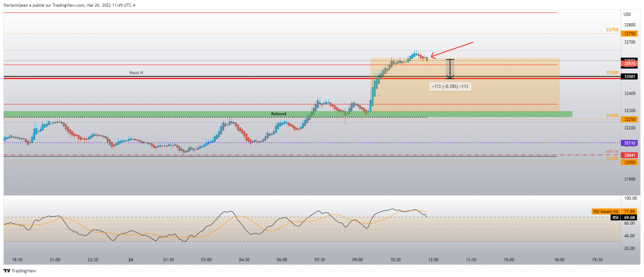The height and width of the screenshot is (277, 644).
Task: Click the '-113 (-0.35%) -113' measurement label
Action: [450, 86]
